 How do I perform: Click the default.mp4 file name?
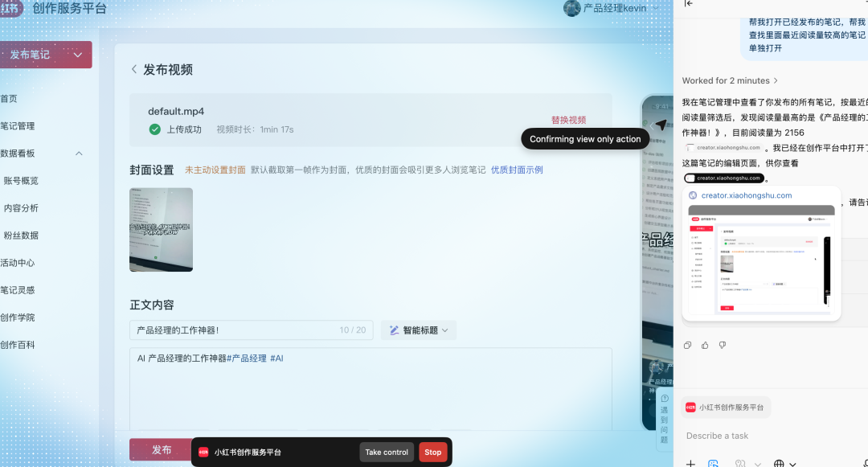[x=176, y=111]
